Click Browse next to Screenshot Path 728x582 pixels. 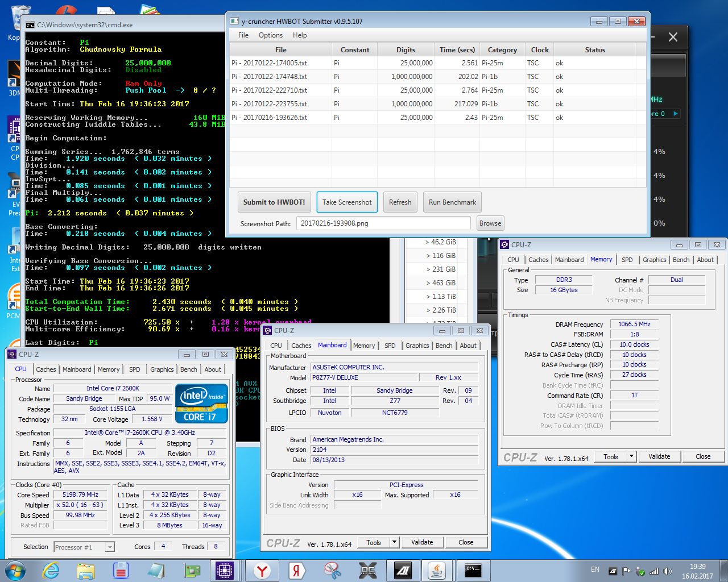point(490,223)
